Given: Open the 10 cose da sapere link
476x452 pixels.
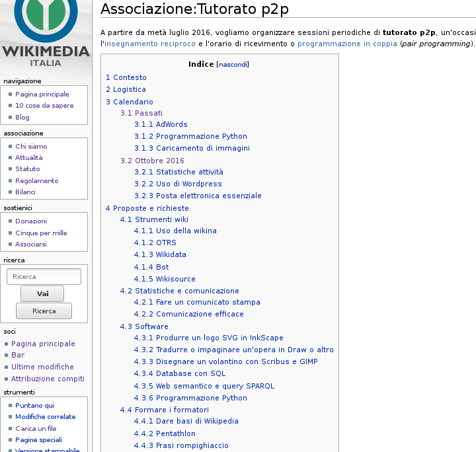Looking at the screenshot, I should click(44, 106).
